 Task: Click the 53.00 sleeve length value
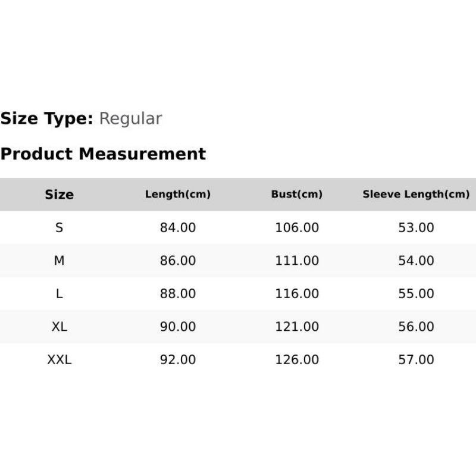(x=416, y=227)
